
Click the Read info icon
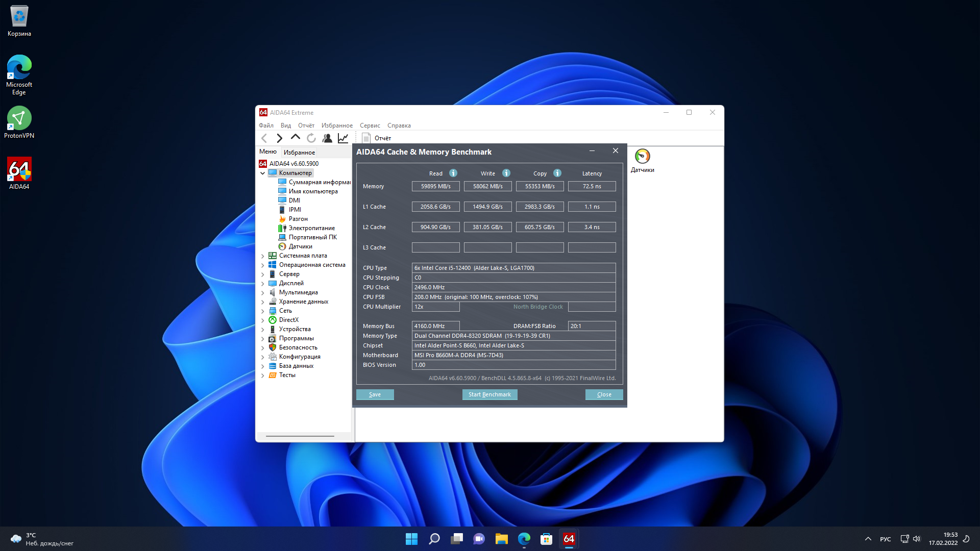coord(453,173)
